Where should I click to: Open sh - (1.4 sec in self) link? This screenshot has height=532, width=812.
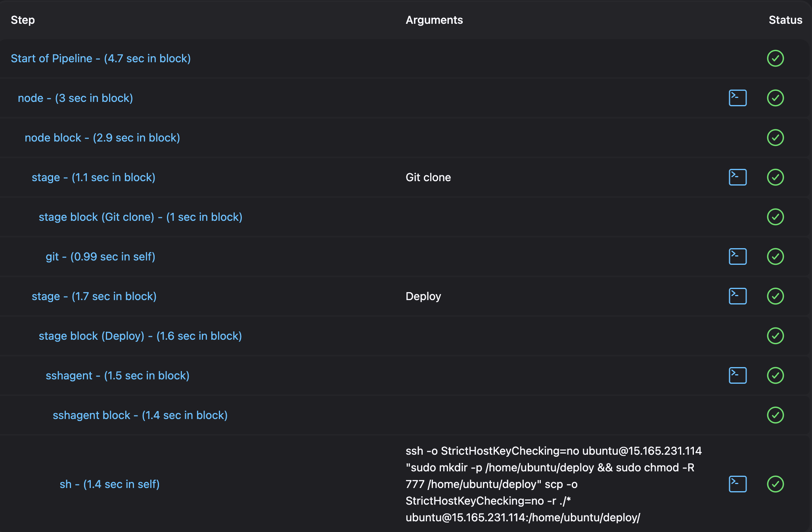pyautogui.click(x=109, y=484)
